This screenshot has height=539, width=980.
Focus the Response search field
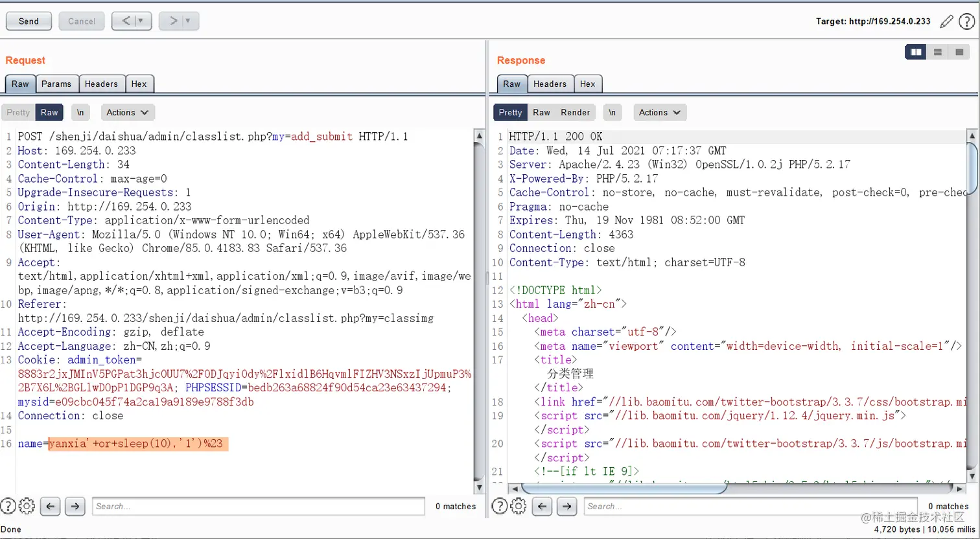click(751, 506)
